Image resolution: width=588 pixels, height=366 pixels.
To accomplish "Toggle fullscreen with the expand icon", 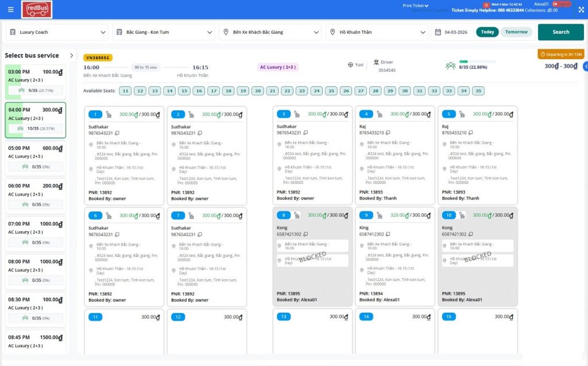I will pyautogui.click(x=580, y=9).
